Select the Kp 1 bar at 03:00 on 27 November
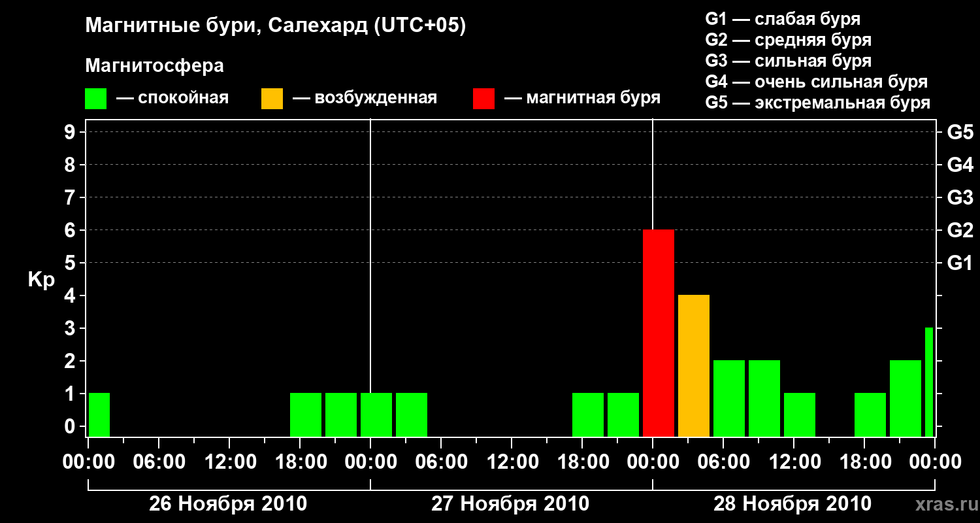Screen dimensions: 980x523 click(412, 415)
